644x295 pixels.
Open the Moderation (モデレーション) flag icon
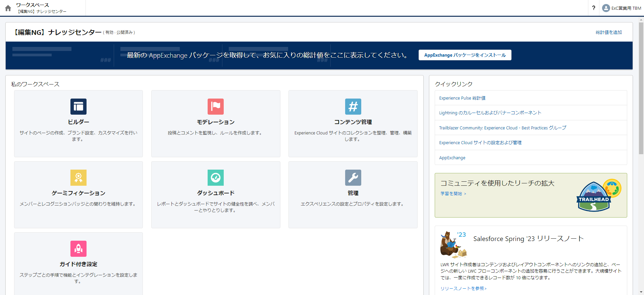(x=216, y=107)
